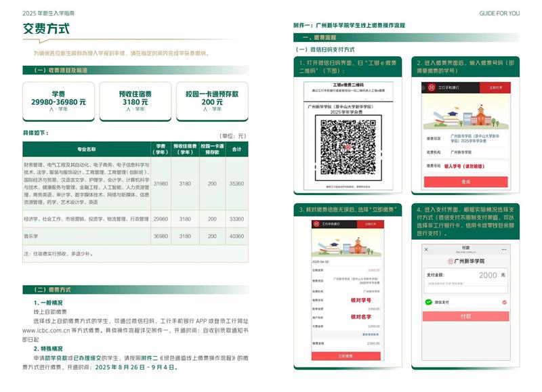
Task: Click the 3180 cell in the 音乐学 row
Action: point(185,236)
